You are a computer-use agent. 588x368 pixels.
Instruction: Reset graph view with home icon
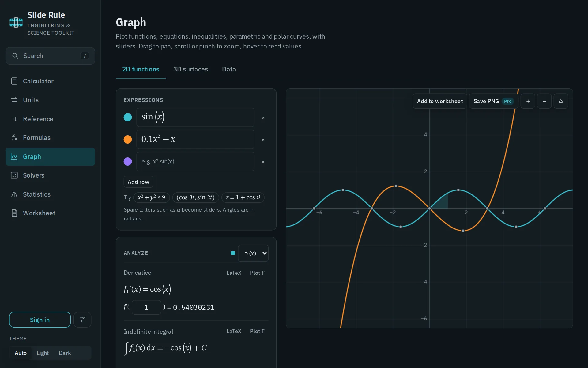[x=561, y=101]
